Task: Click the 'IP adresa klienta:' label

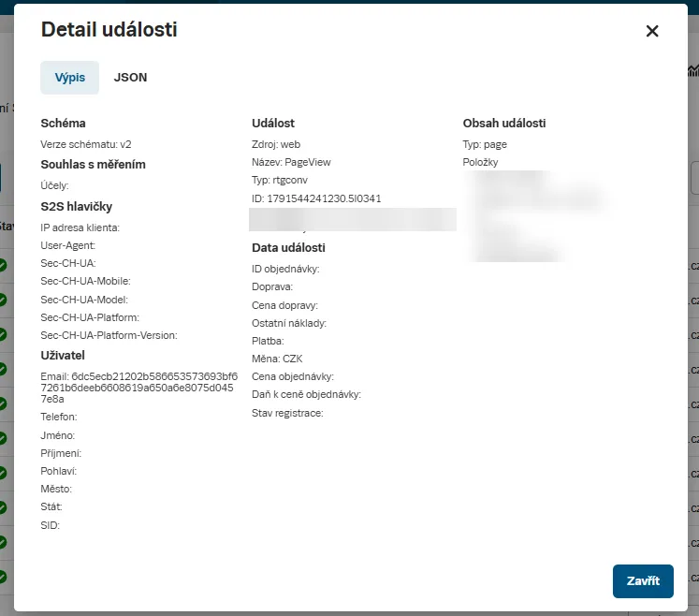Action: click(80, 227)
